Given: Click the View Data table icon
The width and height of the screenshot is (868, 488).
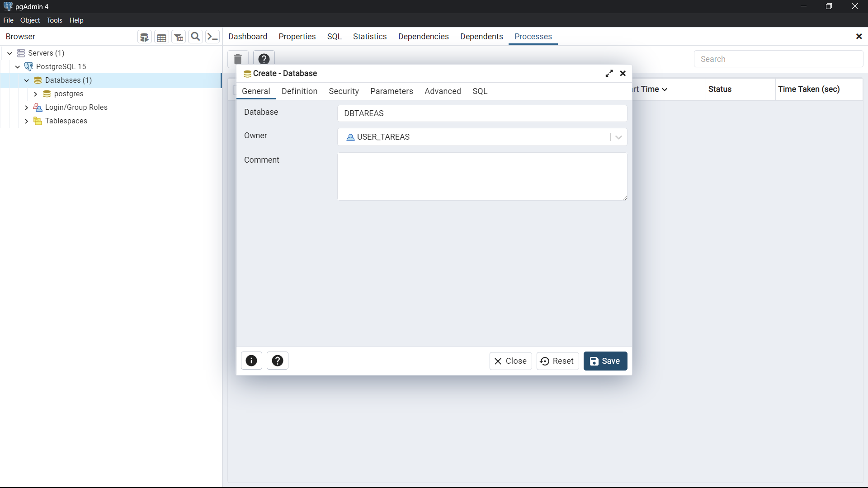Looking at the screenshot, I should (161, 37).
